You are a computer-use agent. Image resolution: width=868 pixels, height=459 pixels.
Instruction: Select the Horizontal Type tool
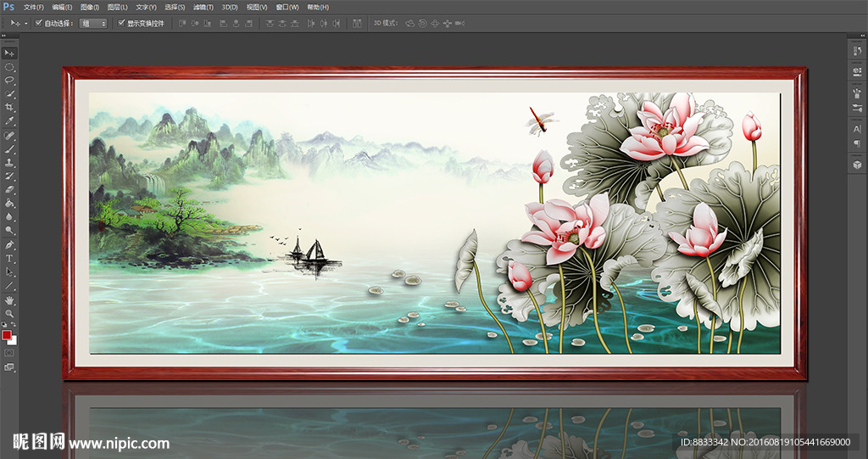point(9,258)
